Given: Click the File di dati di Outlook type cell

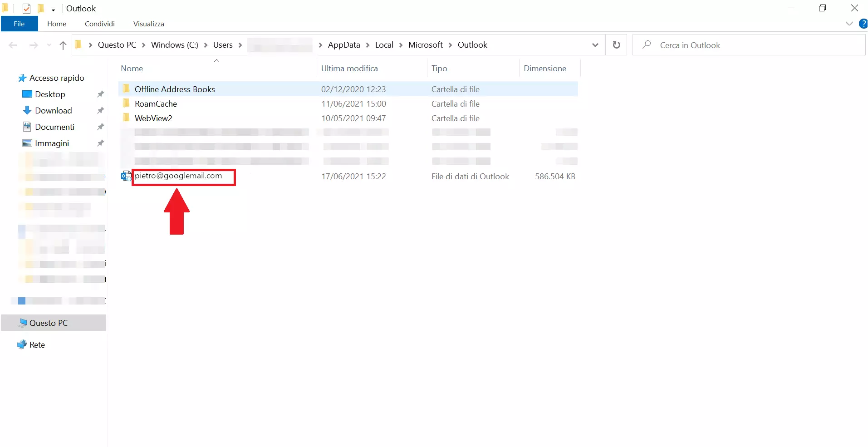Looking at the screenshot, I should [x=470, y=177].
